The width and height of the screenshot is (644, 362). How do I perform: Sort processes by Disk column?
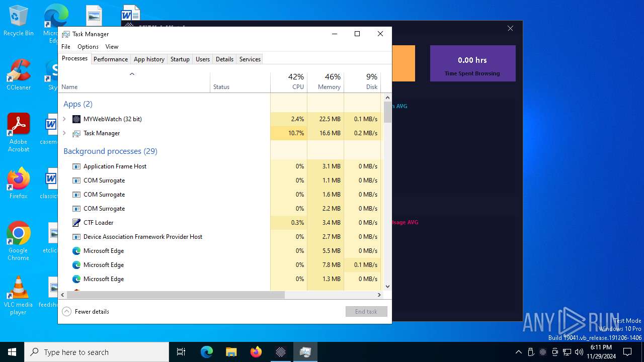pos(362,82)
